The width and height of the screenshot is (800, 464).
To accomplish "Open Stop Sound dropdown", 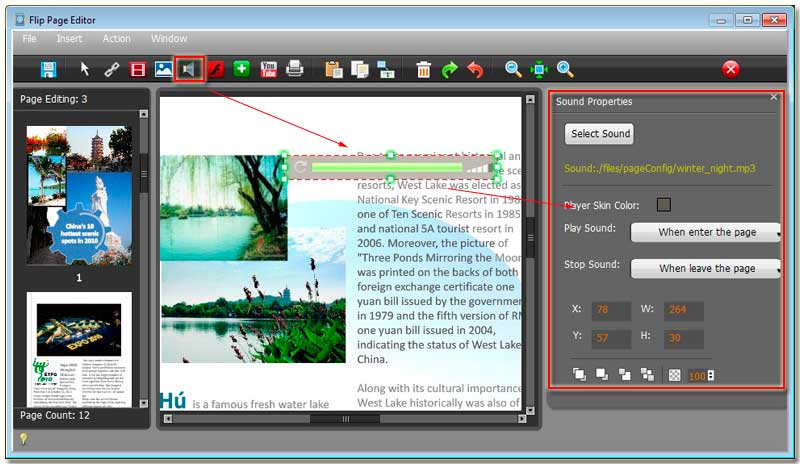I will pyautogui.click(x=706, y=268).
